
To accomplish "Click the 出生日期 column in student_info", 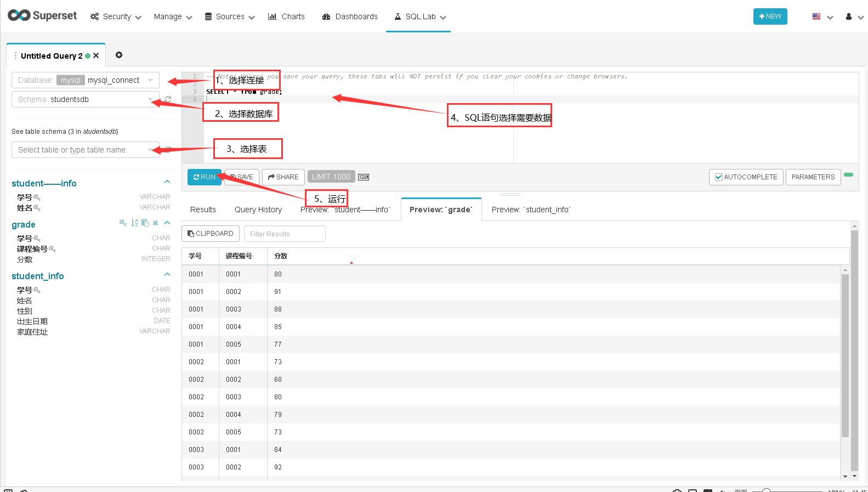I will (32, 321).
